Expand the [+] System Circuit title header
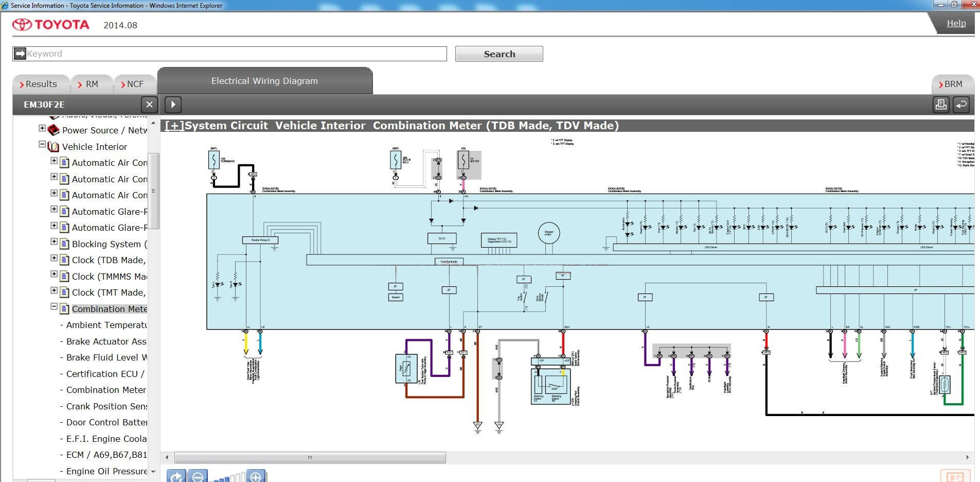Image resolution: width=980 pixels, height=482 pixels. pos(174,126)
